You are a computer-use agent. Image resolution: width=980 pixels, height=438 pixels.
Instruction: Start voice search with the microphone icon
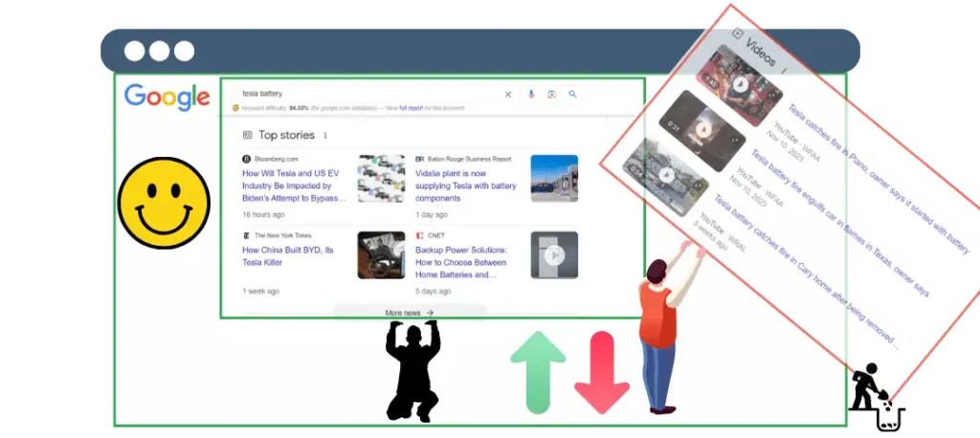pyautogui.click(x=531, y=94)
